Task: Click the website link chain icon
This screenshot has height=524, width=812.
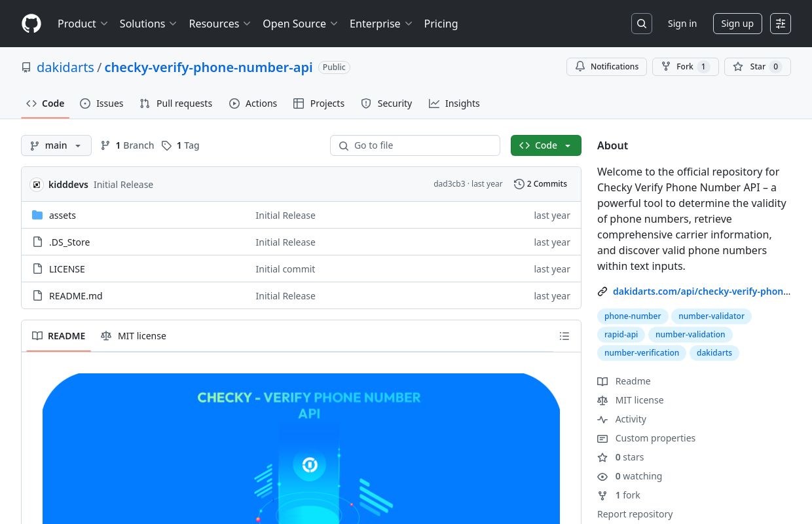Action: (x=602, y=291)
